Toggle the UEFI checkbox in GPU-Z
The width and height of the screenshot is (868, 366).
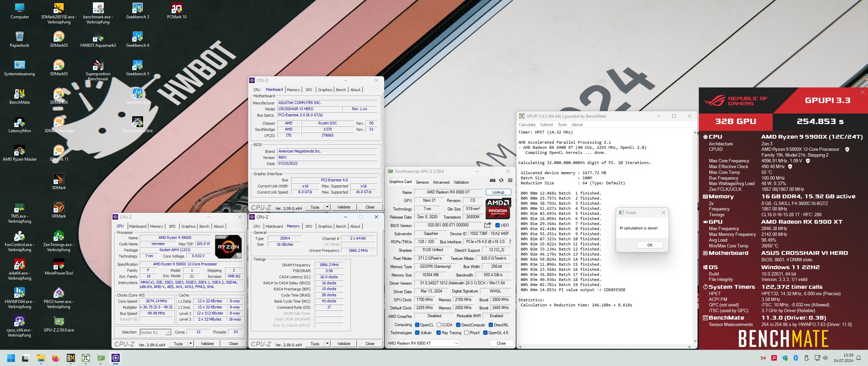[497, 225]
